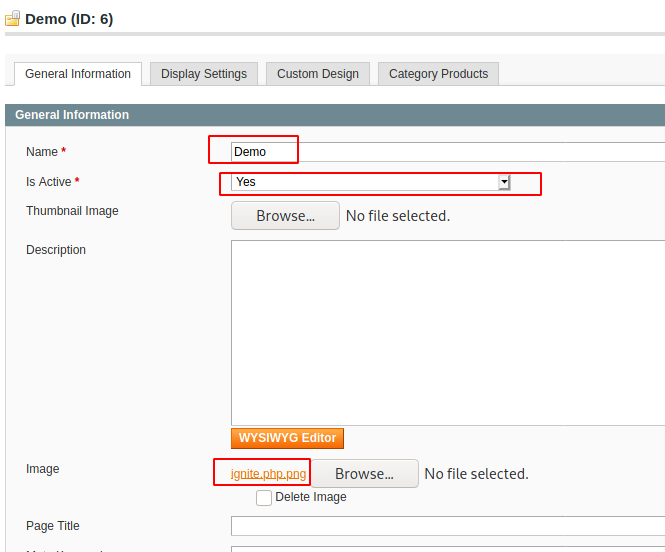The width and height of the screenshot is (665, 552).
Task: Click the Is Active field label
Action: click(x=48, y=182)
